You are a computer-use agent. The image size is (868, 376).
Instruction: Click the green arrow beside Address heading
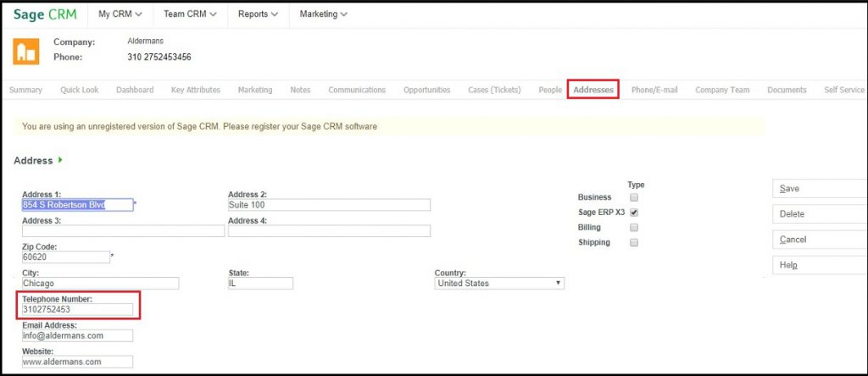(60, 160)
